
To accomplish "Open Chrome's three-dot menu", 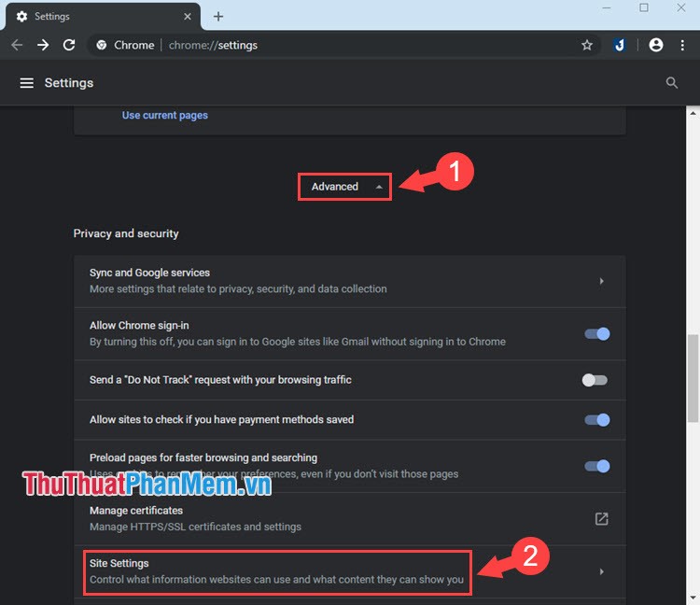I will [682, 45].
